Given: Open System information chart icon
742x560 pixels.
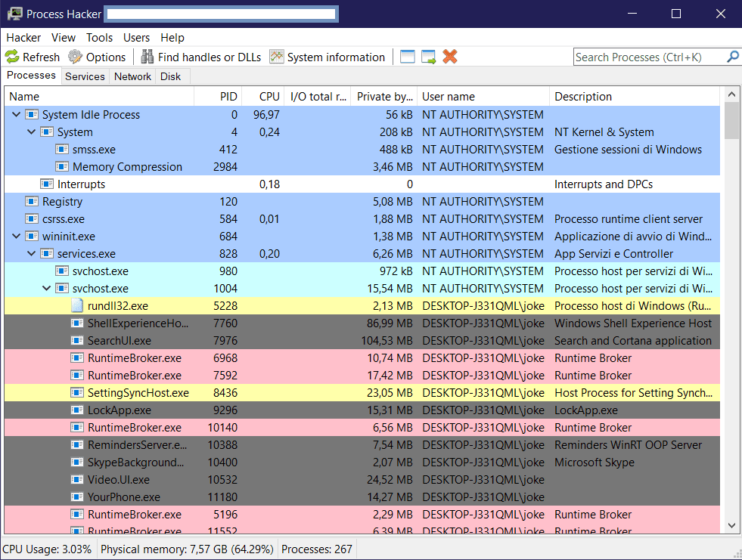Looking at the screenshot, I should click(x=277, y=57).
